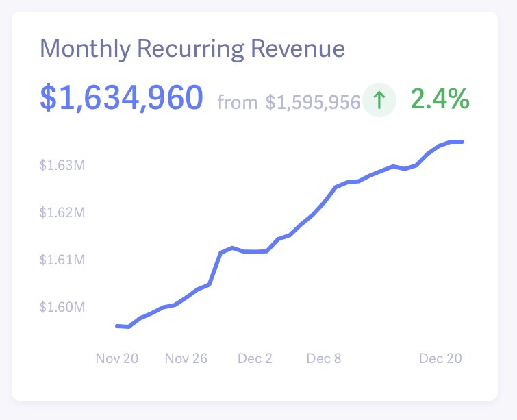Click the $1.61M y-axis label
Image resolution: width=517 pixels, height=420 pixels.
tap(62, 260)
